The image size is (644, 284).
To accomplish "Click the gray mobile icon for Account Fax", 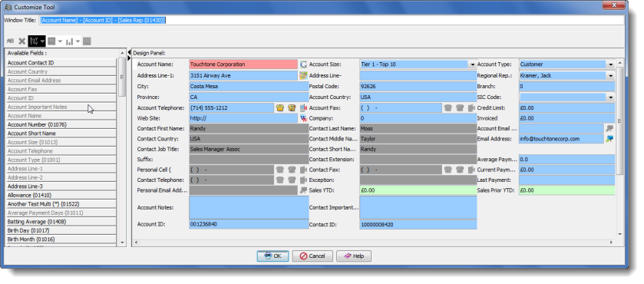I will click(471, 108).
